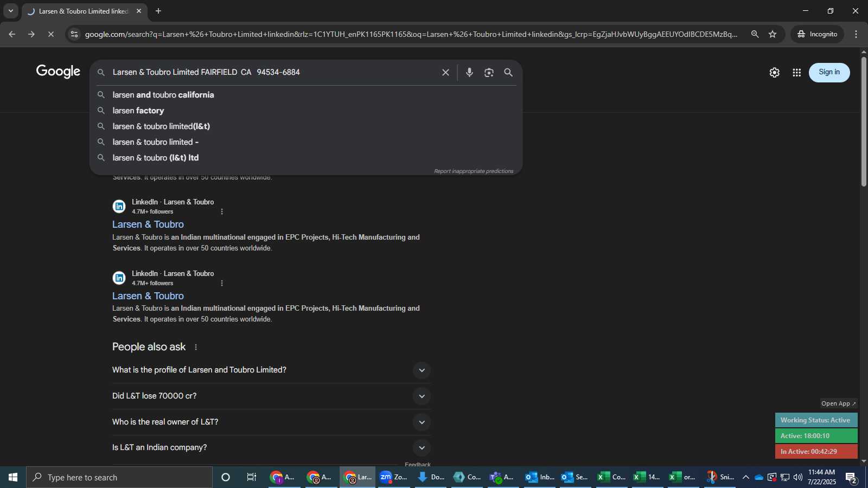
Task: Open Cortana circle on taskbar
Action: click(x=226, y=477)
